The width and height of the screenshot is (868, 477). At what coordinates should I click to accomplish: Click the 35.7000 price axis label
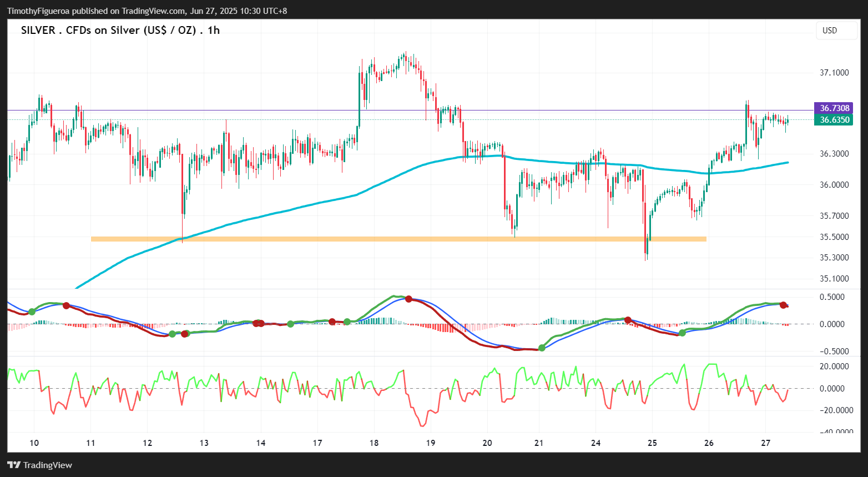click(834, 216)
